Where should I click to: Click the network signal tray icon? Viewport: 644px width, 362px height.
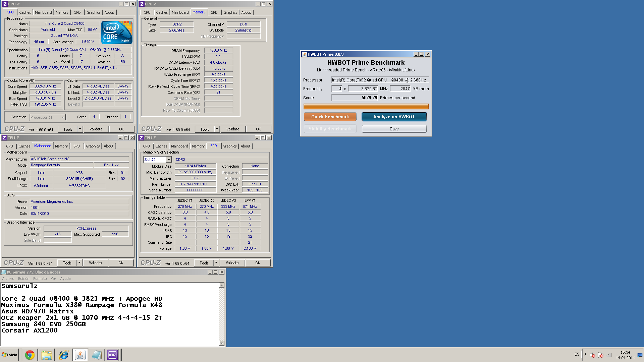coord(609,355)
